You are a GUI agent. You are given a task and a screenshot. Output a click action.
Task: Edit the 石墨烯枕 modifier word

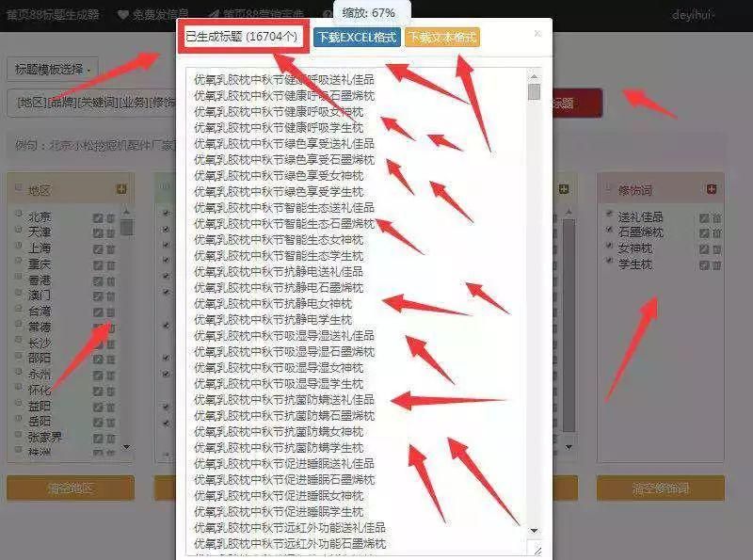704,233
